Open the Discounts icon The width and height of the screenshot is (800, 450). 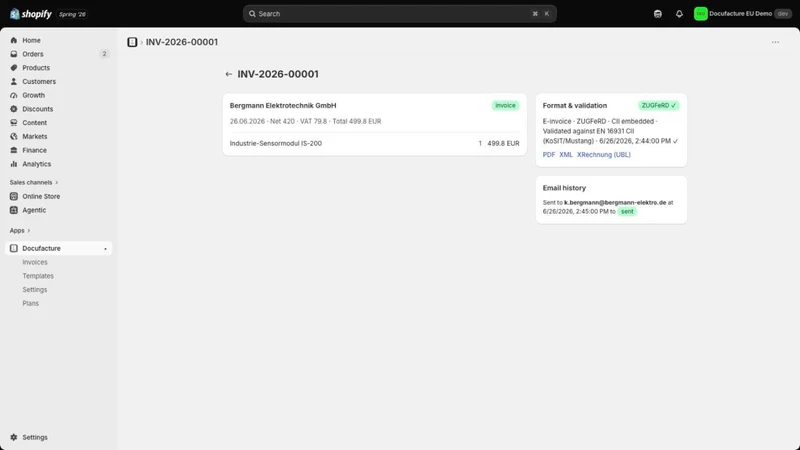pyautogui.click(x=14, y=109)
